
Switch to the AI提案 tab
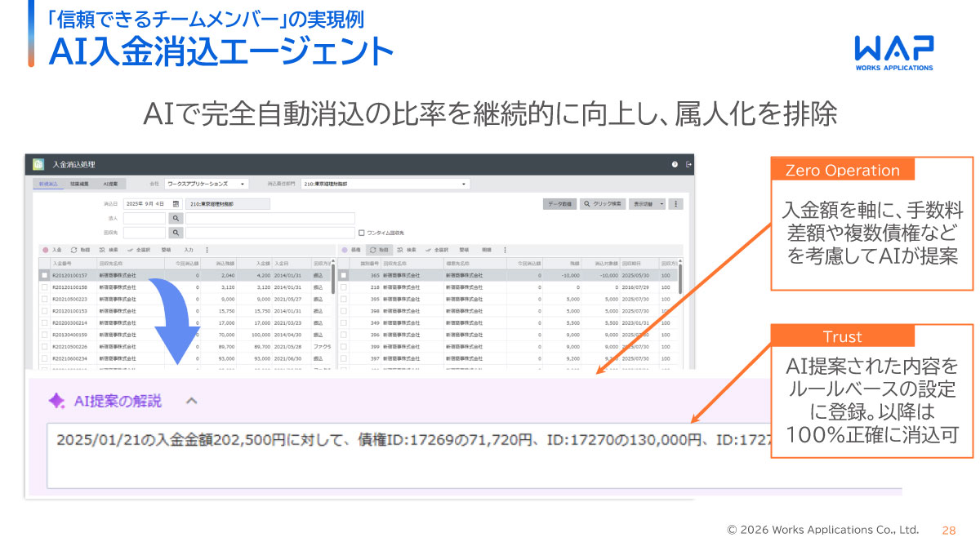point(110,184)
